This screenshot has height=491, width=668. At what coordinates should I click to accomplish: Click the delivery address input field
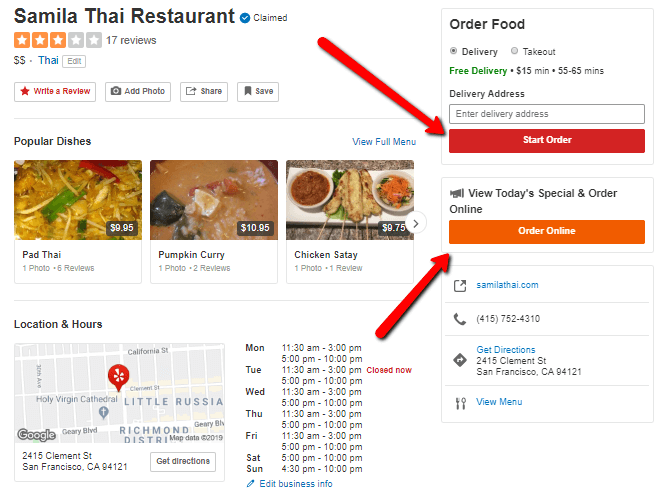click(x=547, y=114)
